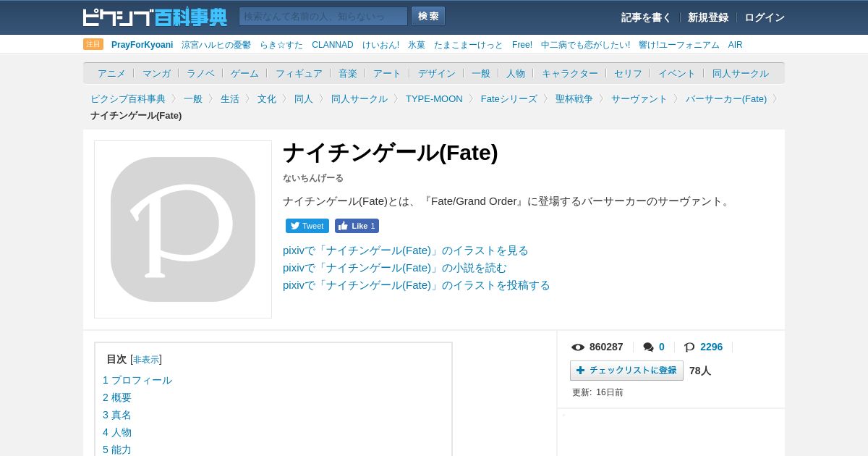The width and height of the screenshot is (868, 456).
Task: Select the 一般 category menu item
Action: (x=481, y=73)
